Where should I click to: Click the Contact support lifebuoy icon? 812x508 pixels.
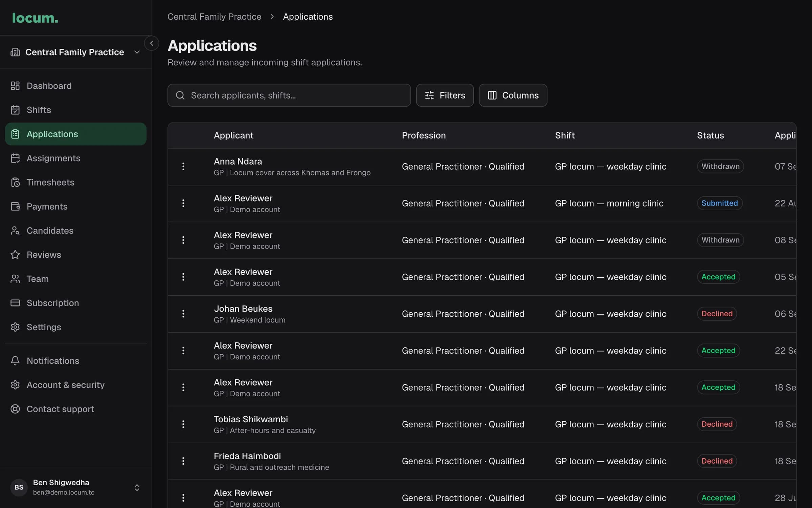[x=15, y=409]
